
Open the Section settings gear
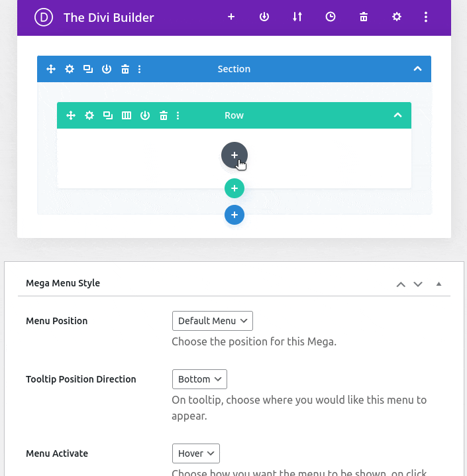tap(70, 69)
